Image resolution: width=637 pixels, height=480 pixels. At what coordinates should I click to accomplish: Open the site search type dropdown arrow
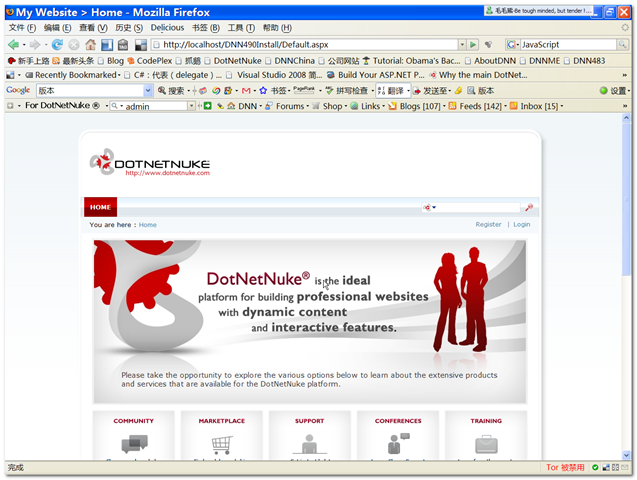434,208
